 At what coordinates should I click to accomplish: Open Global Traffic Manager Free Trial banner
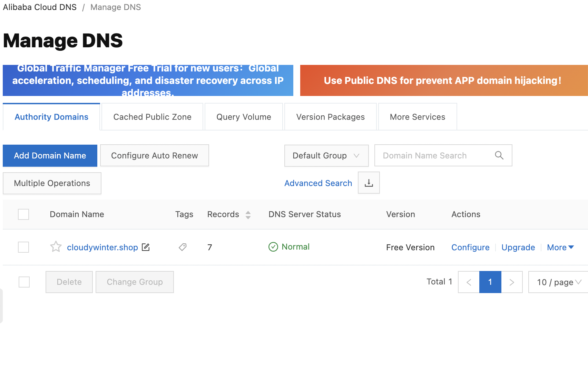point(148,80)
